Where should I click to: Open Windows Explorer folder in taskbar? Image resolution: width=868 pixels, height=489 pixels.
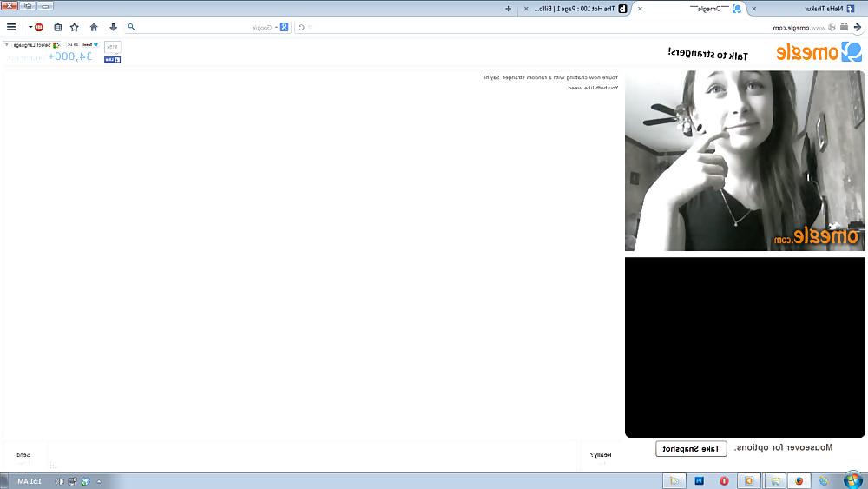pyautogui.click(x=775, y=480)
